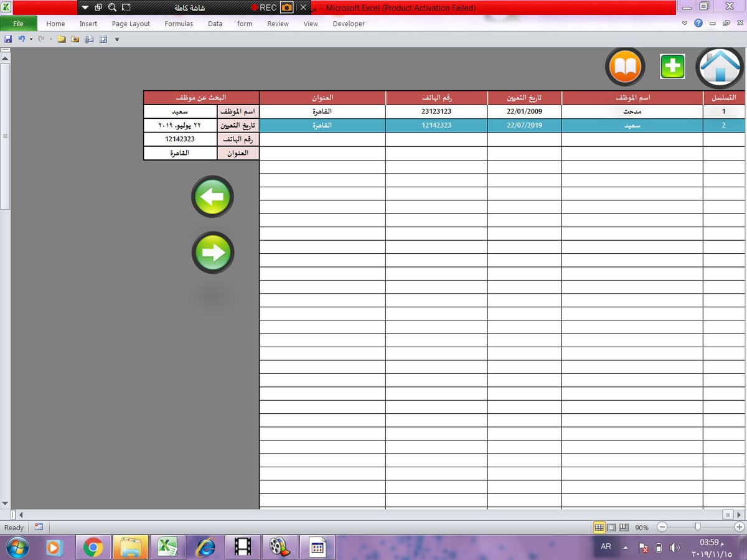Click the 90% zoom level button
This screenshot has height=560, width=747.
(642, 527)
